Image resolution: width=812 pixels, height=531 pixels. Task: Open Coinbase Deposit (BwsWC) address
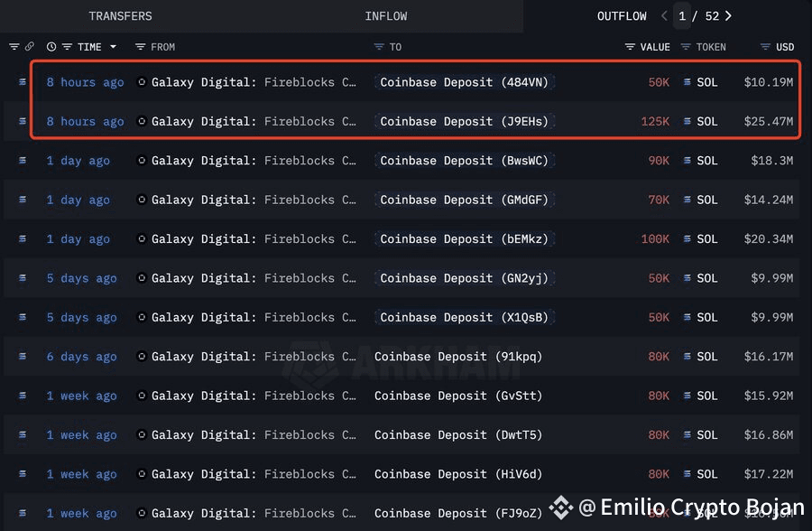click(x=464, y=161)
